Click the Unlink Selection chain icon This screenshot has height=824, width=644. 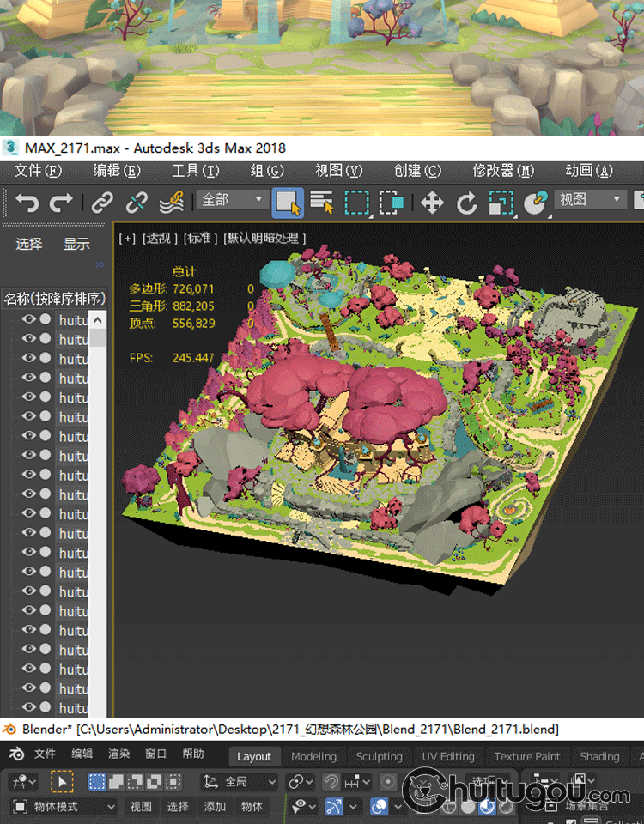click(137, 203)
